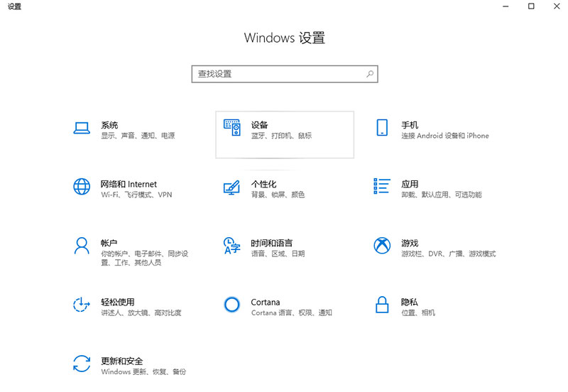Minimize the 设置 window
Screen dimensions: 568x392
tap(506, 6)
